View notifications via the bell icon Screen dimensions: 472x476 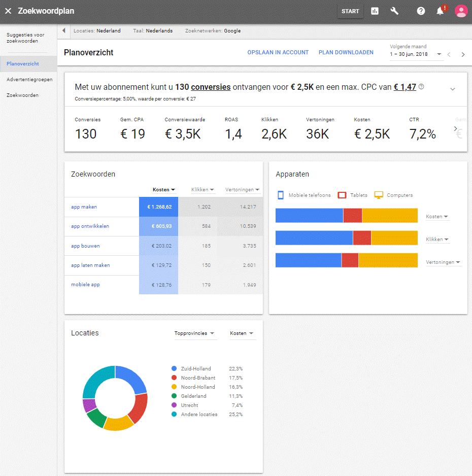(441, 11)
